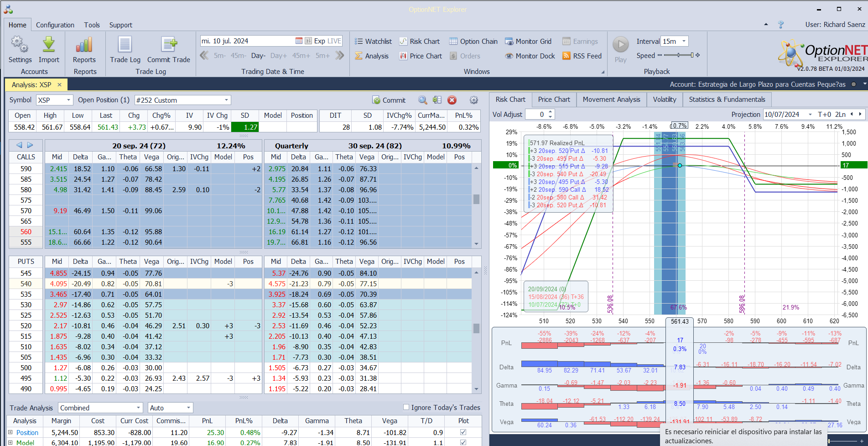868x446 pixels.
Task: Open the Reports chart icon
Action: [x=84, y=45]
